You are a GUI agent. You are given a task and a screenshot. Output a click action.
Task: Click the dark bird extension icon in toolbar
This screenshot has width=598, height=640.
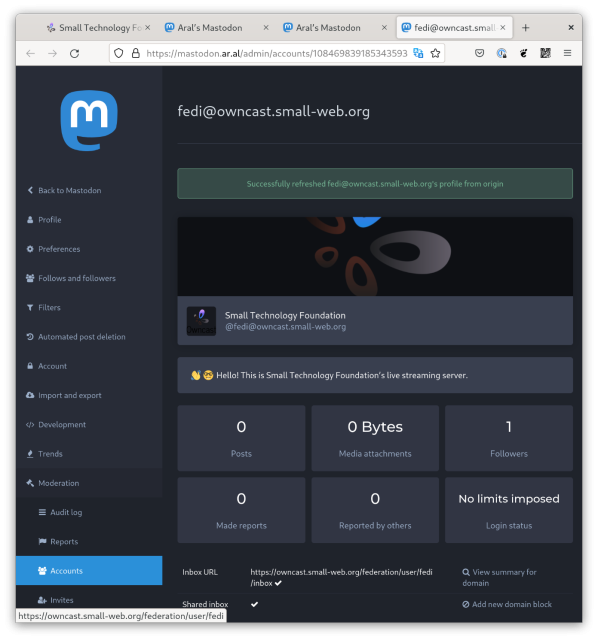[x=523, y=53]
